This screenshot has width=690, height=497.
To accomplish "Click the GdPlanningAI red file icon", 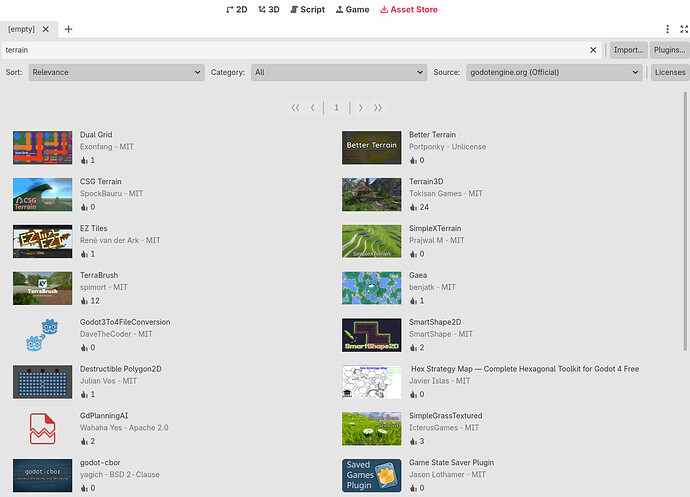I will coord(42,429).
